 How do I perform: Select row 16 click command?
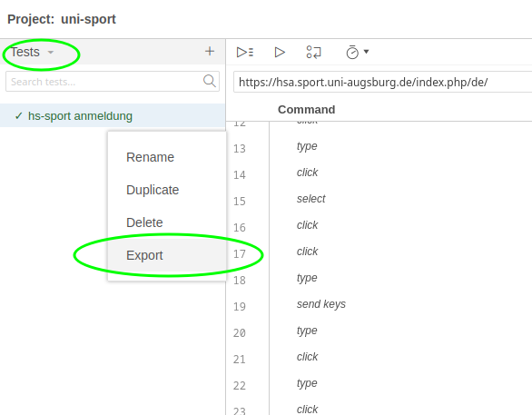tap(379, 225)
